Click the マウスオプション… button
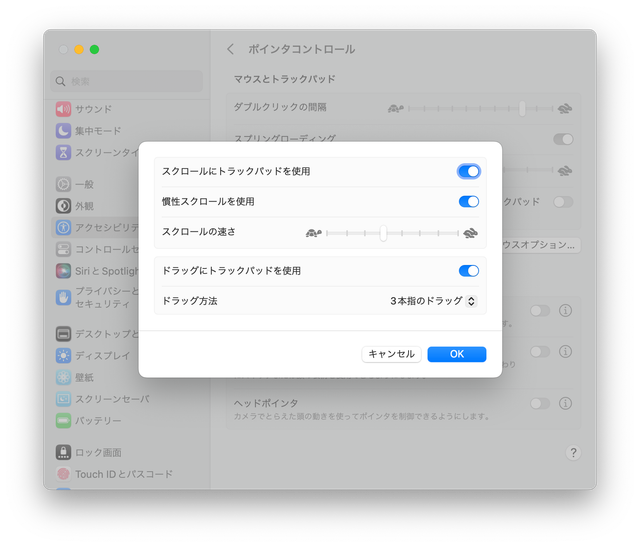The image size is (640, 547). (539, 245)
